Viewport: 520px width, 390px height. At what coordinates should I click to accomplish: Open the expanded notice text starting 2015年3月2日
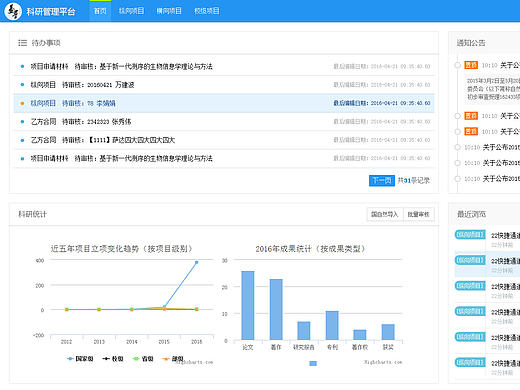tap(493, 89)
